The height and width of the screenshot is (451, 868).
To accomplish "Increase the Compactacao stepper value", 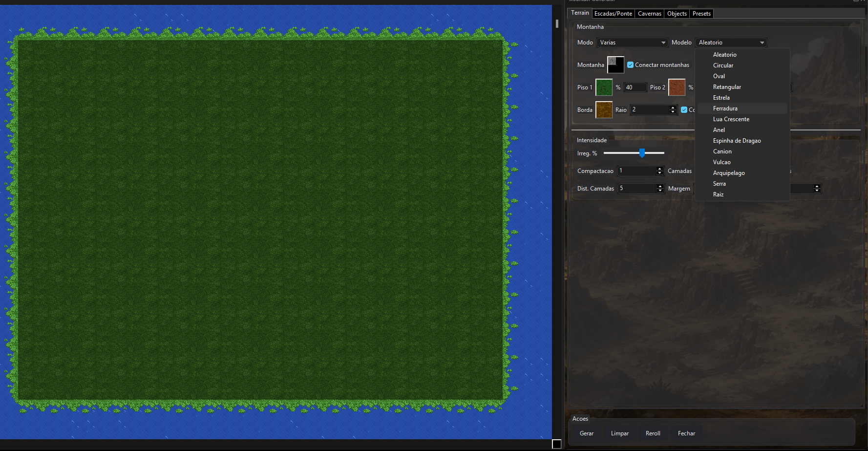I will coord(660,169).
